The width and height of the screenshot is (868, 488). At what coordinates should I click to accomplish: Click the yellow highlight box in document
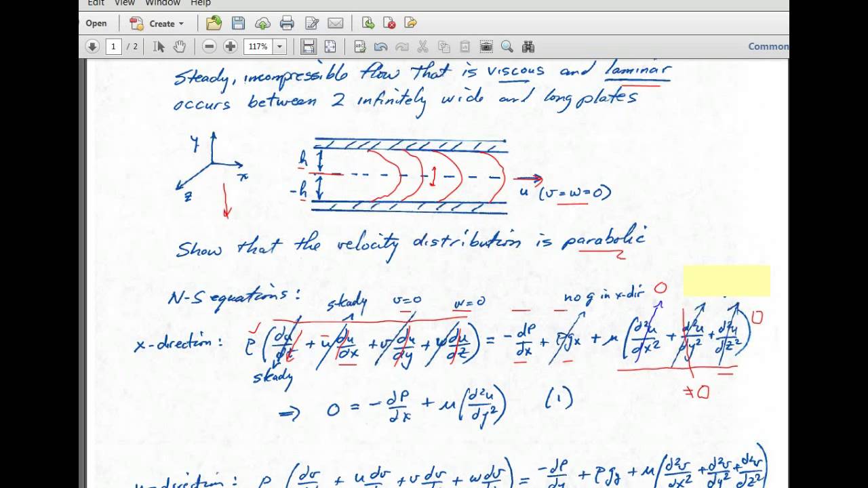click(726, 281)
